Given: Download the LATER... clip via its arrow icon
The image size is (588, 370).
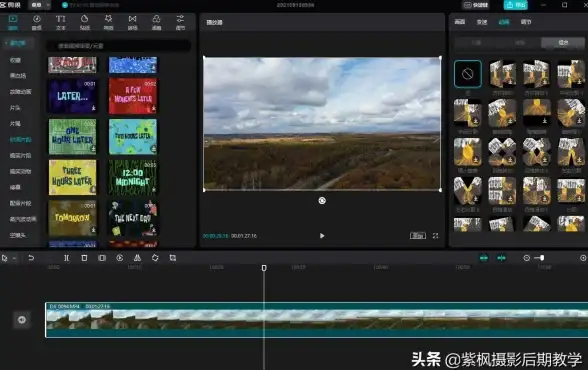Looking at the screenshot, I should pyautogui.click(x=93, y=108).
